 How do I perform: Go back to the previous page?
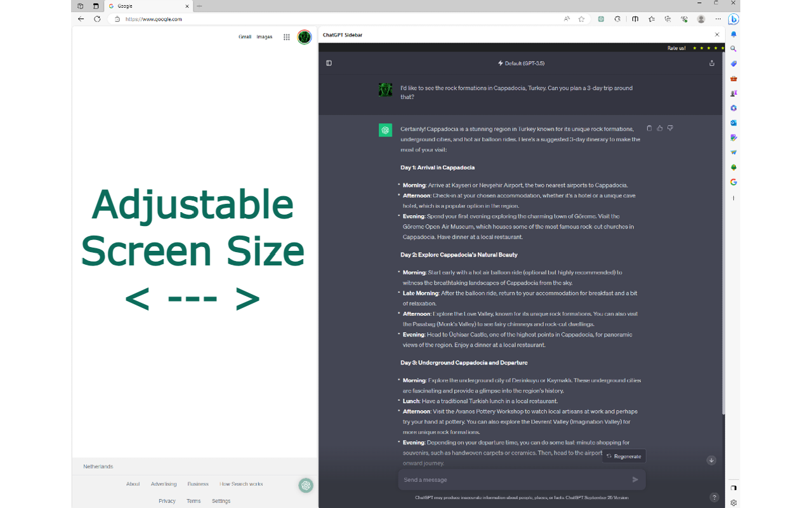pos(81,19)
